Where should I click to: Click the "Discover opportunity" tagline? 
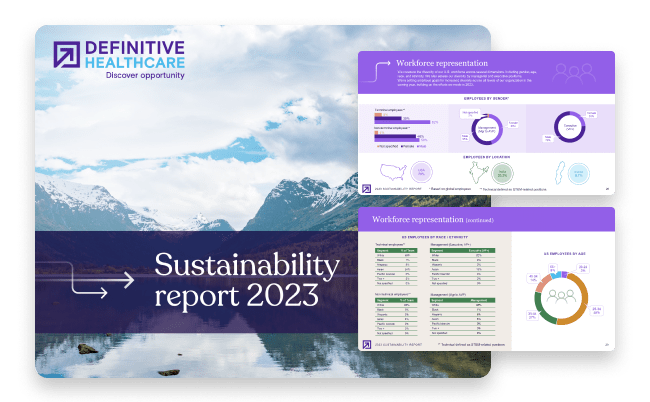145,75
